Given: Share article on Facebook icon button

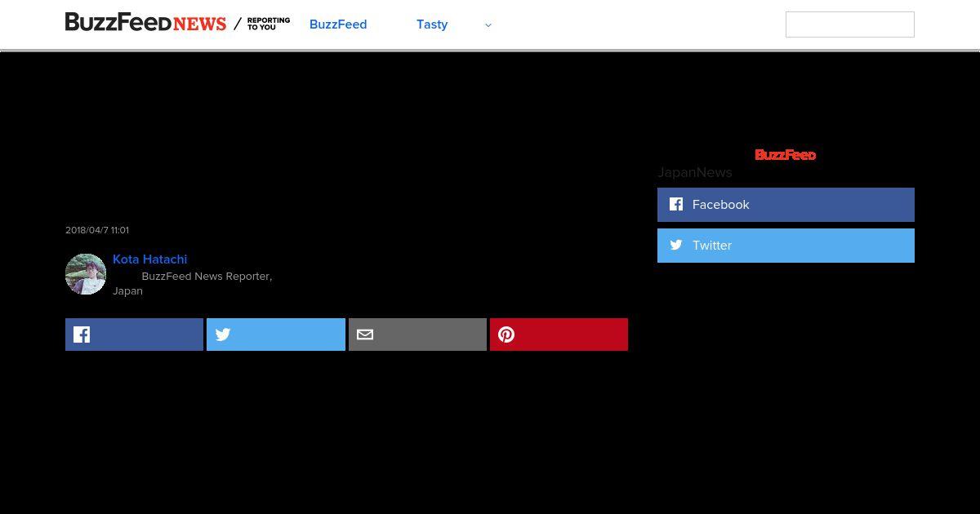Looking at the screenshot, I should pyautogui.click(x=134, y=335).
